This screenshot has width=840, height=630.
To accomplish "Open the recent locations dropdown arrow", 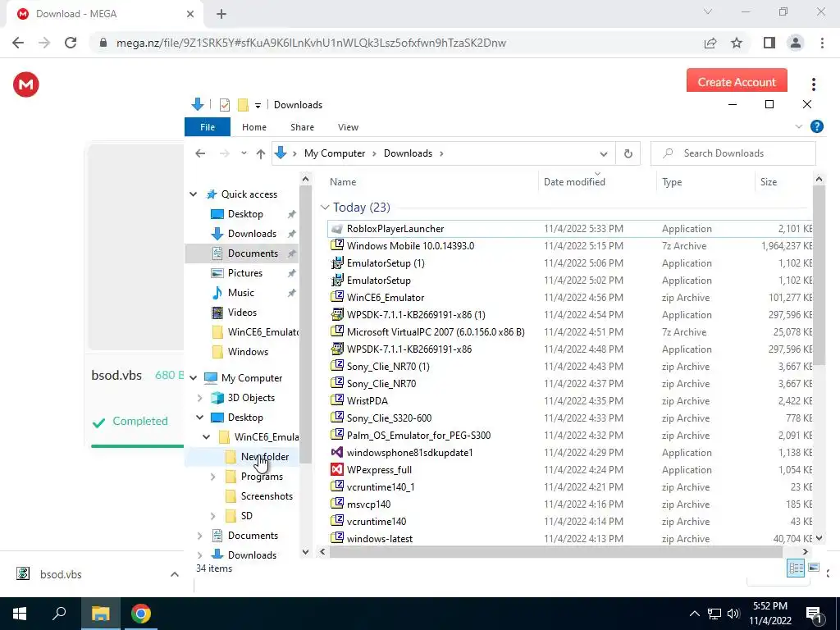I will [244, 153].
